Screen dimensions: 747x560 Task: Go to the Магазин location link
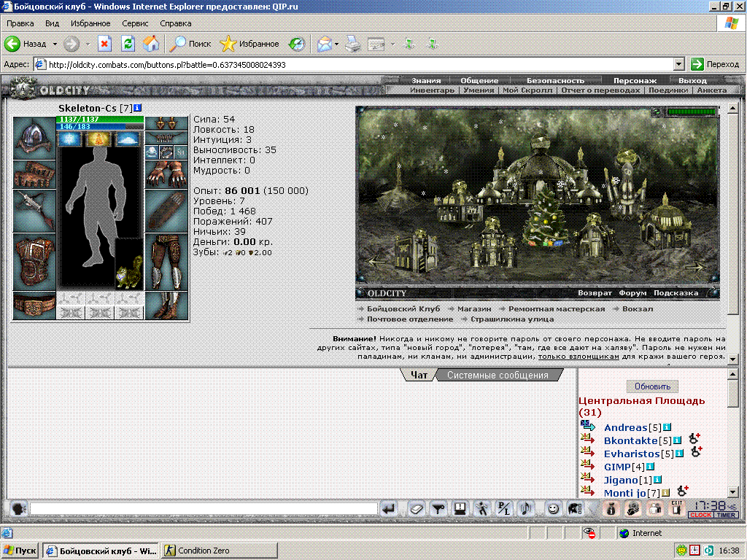click(x=474, y=308)
